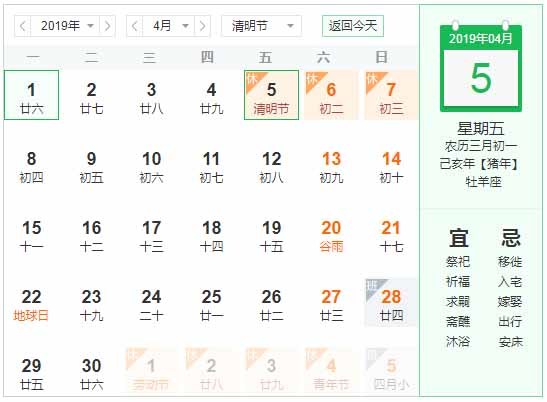Go to previous month arrow
Image resolution: width=547 pixels, height=402 pixels.
(135, 26)
